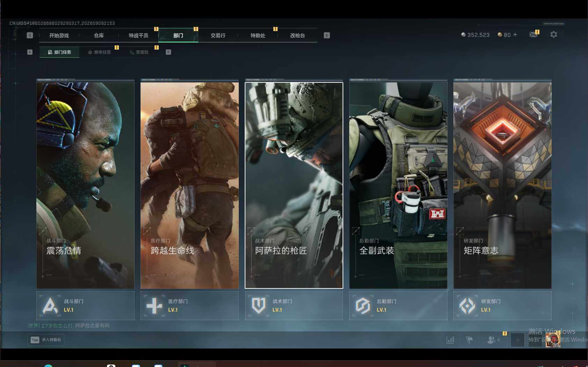Open the 战术部门 LV.1 shield icon
This screenshot has width=588, height=367.
(259, 306)
